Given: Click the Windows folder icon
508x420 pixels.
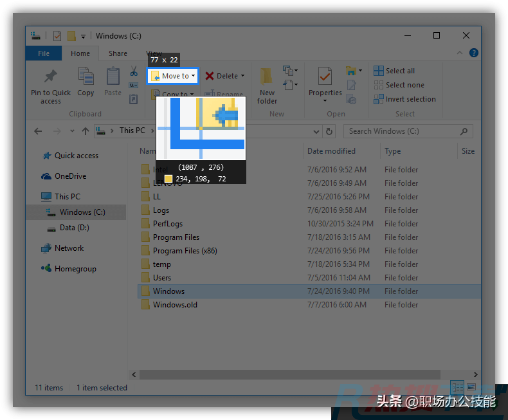Looking at the screenshot, I should [145, 291].
